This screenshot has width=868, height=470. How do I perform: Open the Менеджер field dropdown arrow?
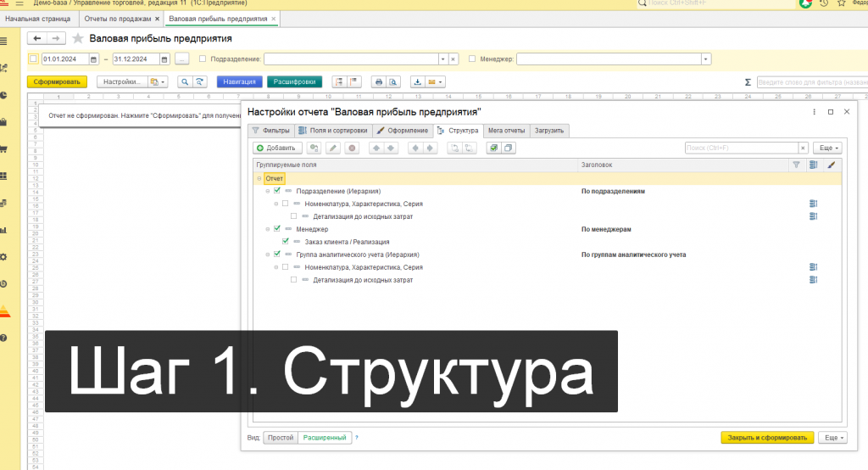[x=706, y=59]
